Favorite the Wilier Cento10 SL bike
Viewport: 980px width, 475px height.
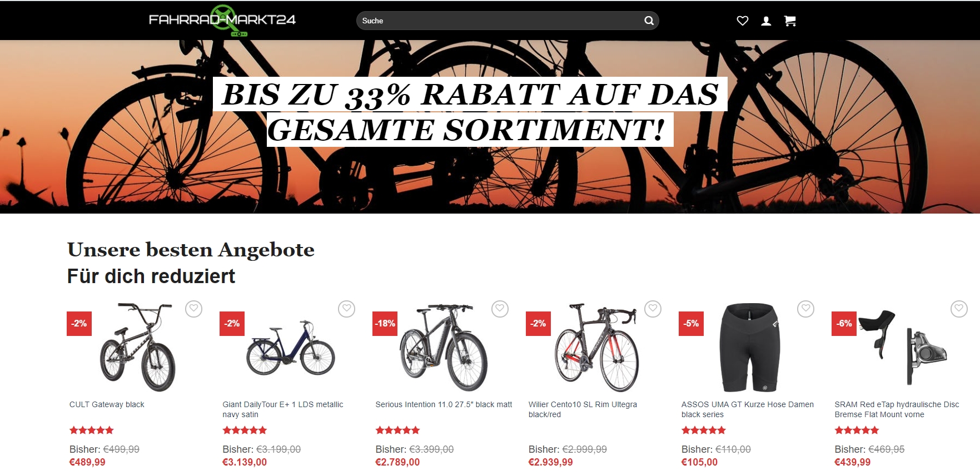click(653, 309)
